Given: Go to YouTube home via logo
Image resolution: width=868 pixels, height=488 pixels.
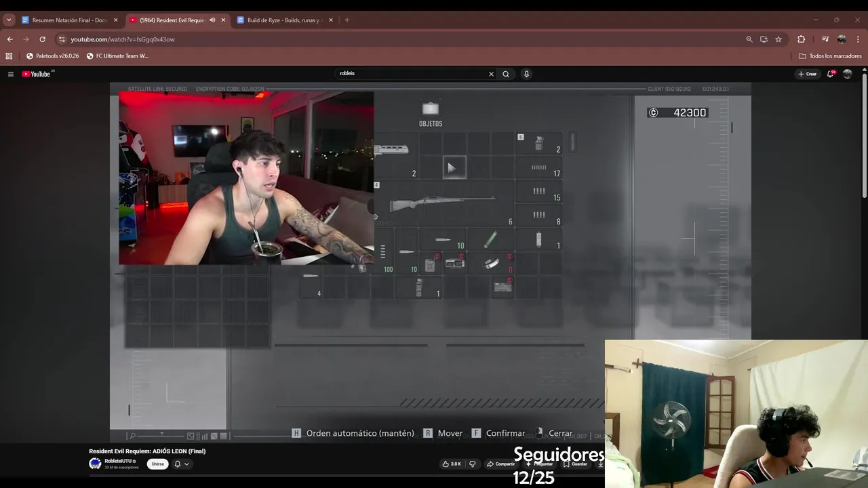Looking at the screenshot, I should point(37,74).
